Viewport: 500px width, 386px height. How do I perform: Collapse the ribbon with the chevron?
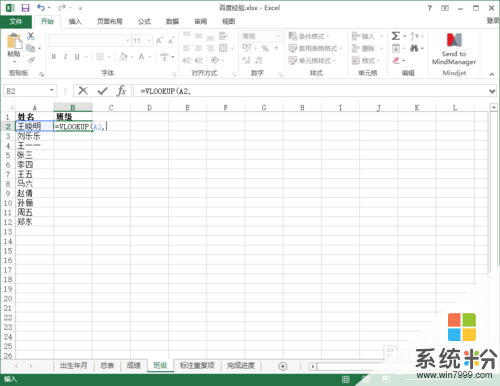coord(492,74)
